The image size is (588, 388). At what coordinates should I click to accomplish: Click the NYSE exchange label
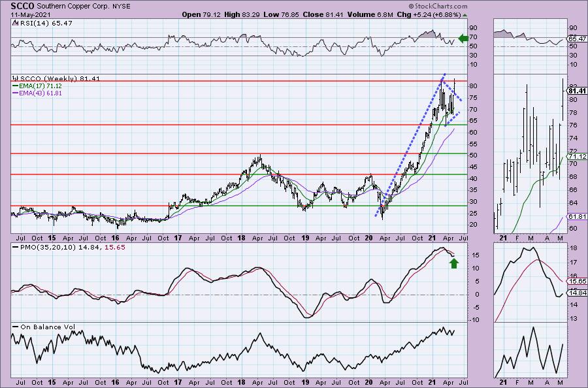(121, 7)
